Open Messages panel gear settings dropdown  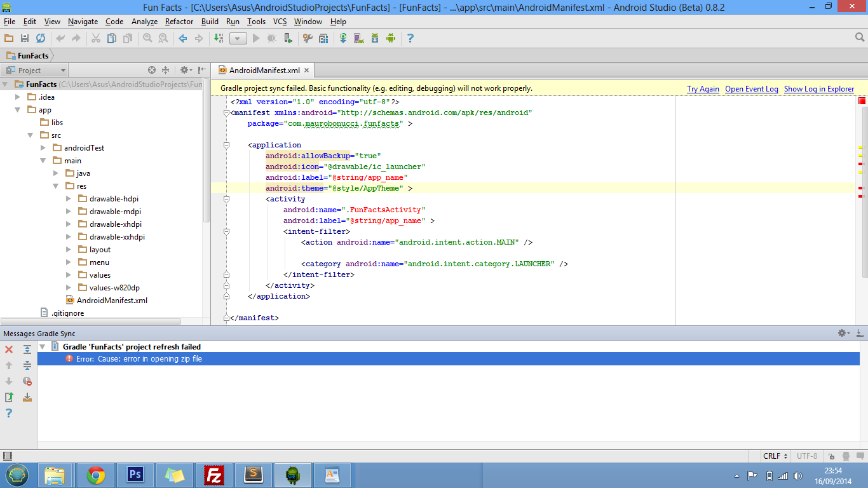844,333
